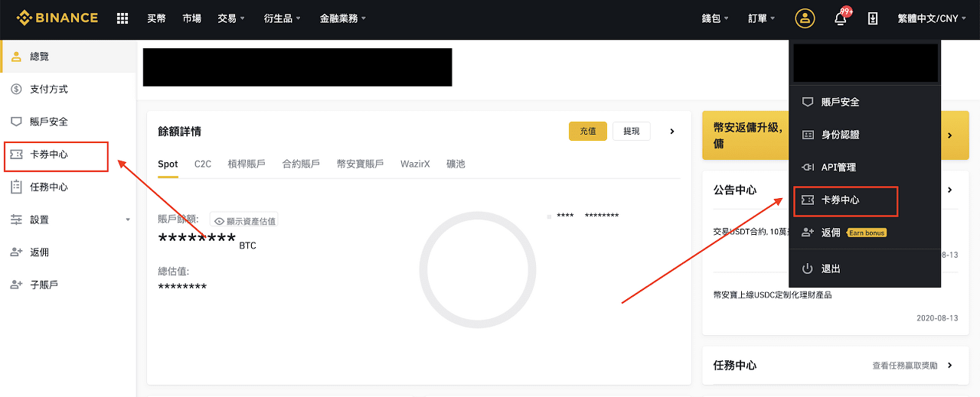Open 買幣 in top navigation
Screen dimensions: 980x397
(156, 18)
